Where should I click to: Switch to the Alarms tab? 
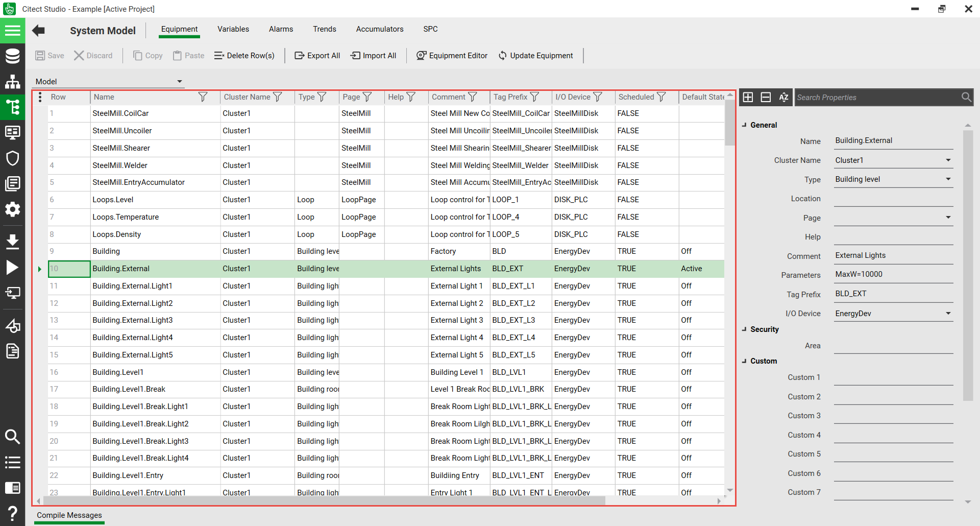pyautogui.click(x=281, y=29)
